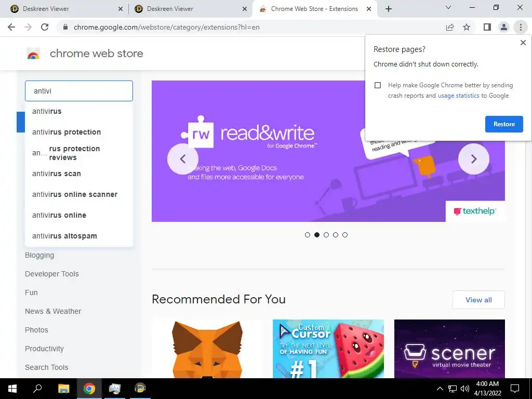The image size is (532, 399).
Task: Switch to the second Deskreen Viewer tab
Action: pos(190,9)
